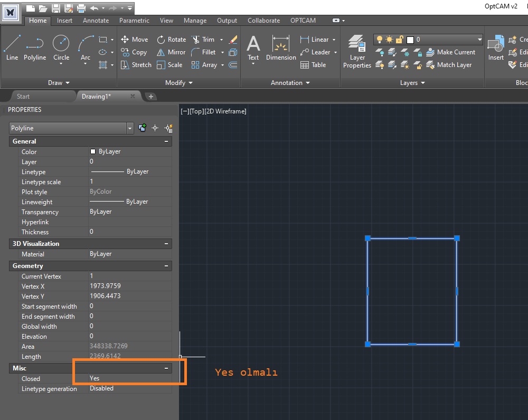Click the ByLayer Color swatch property
This screenshot has width=528, height=420.
(93, 151)
